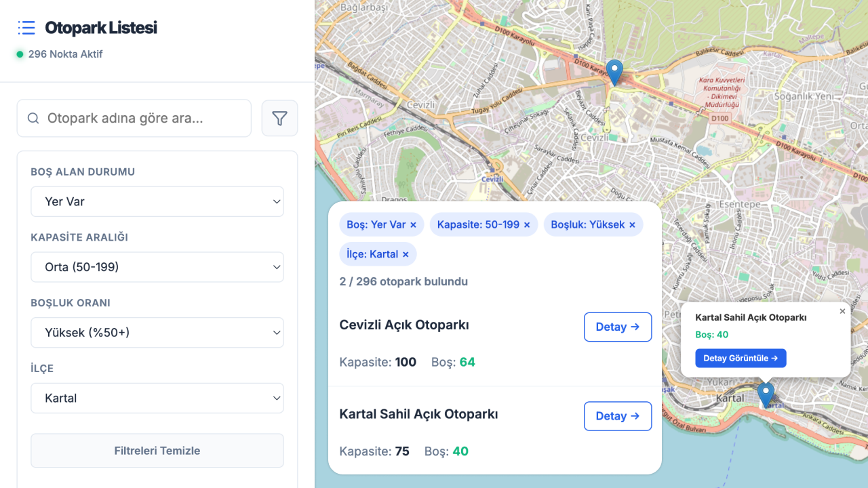Remove the 'Boşluk: Yüksek' filter chip
Screen dimensions: 868x488
tap(632, 225)
